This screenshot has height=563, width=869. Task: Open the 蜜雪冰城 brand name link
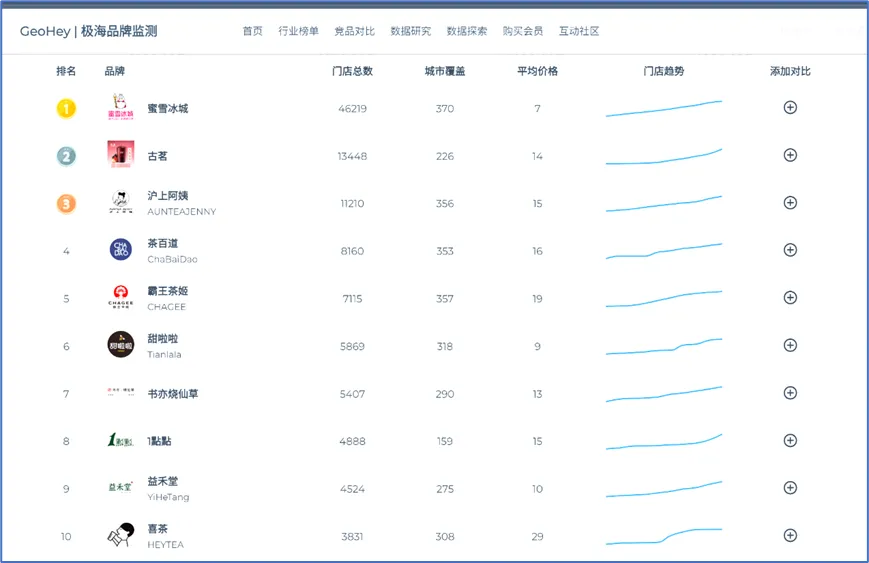[x=168, y=109]
